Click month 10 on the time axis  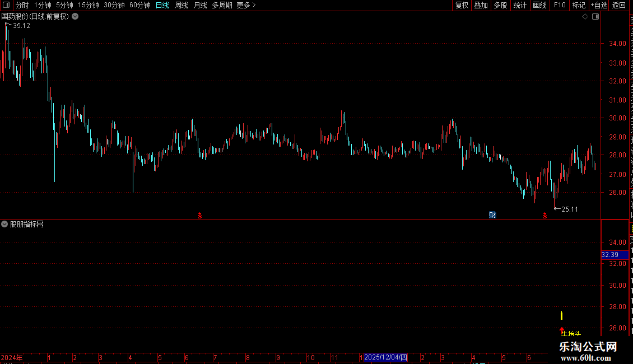tap(310, 357)
